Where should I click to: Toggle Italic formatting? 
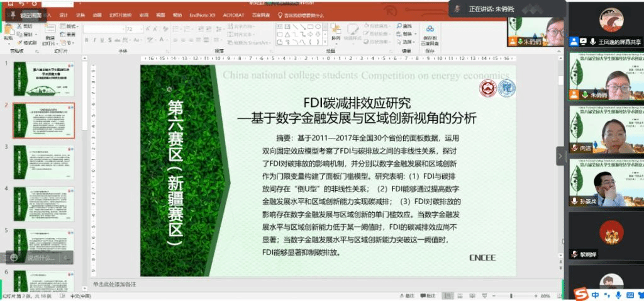click(x=94, y=40)
